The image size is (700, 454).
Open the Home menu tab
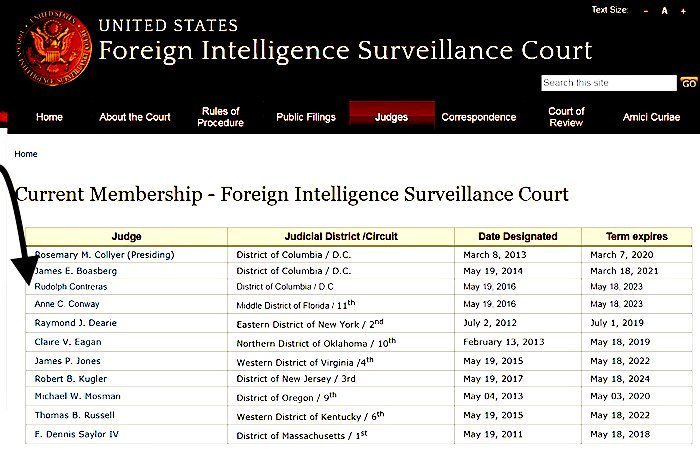pos(49,117)
